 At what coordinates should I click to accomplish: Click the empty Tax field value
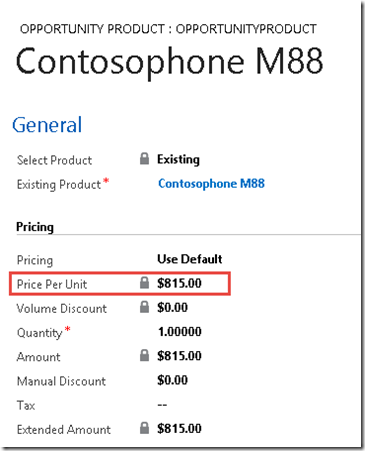point(162,405)
